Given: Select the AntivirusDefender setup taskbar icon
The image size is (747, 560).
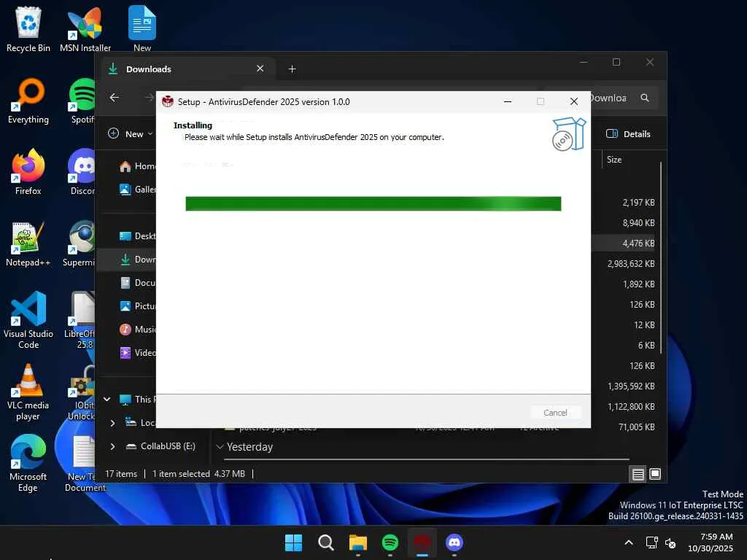Looking at the screenshot, I should [422, 542].
